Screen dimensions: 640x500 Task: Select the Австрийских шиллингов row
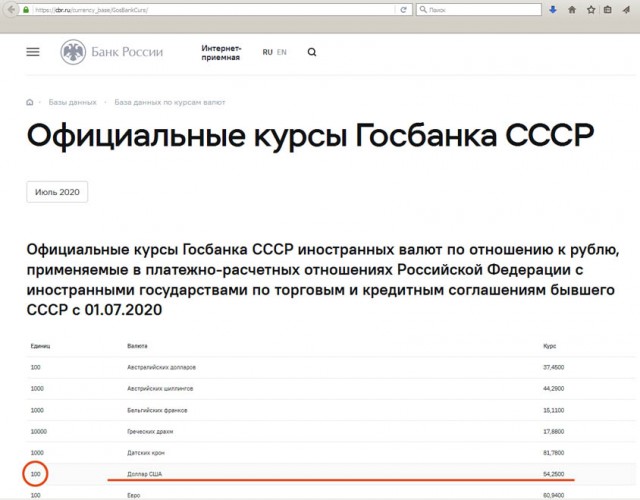coord(331,389)
